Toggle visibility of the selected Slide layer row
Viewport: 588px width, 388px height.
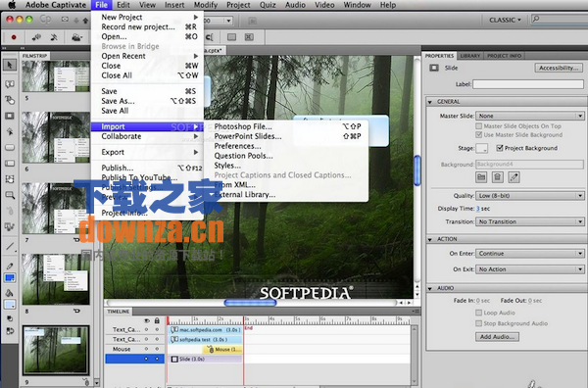(147, 359)
